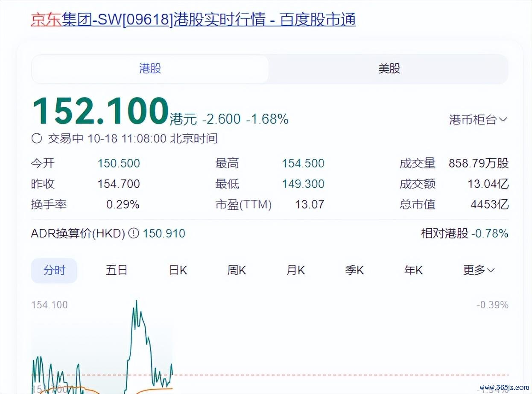Select the 周K chart tab

point(237,270)
